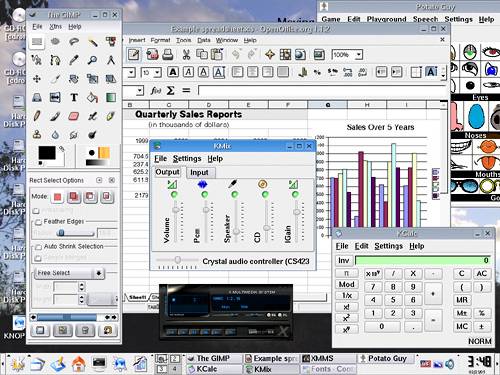The image size is (500, 375).
Task: Click the Paste clipboard icon in OpenOffice
Action: pos(217,54)
